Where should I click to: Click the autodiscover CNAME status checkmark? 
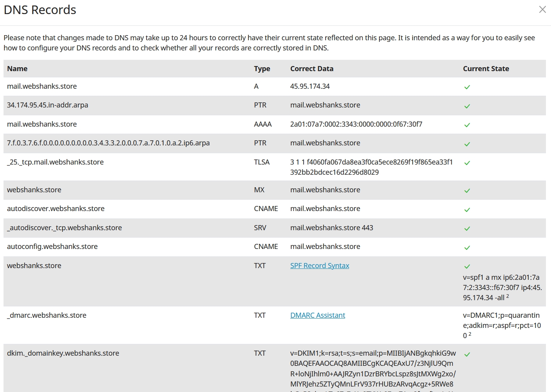click(x=467, y=210)
